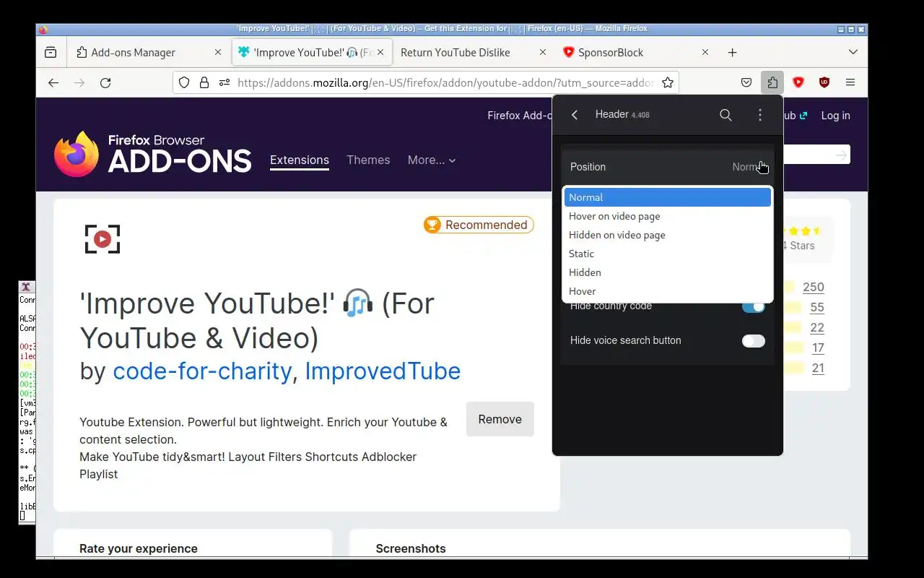Open site permissions icon in address bar
Viewport: 924px width, 578px height.
[x=225, y=82]
